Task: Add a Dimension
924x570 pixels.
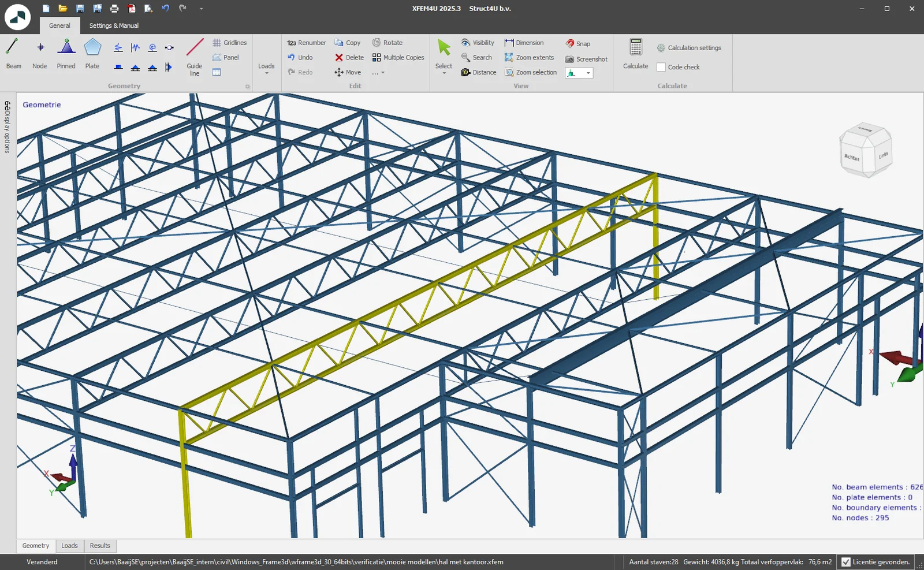Action: pos(524,43)
